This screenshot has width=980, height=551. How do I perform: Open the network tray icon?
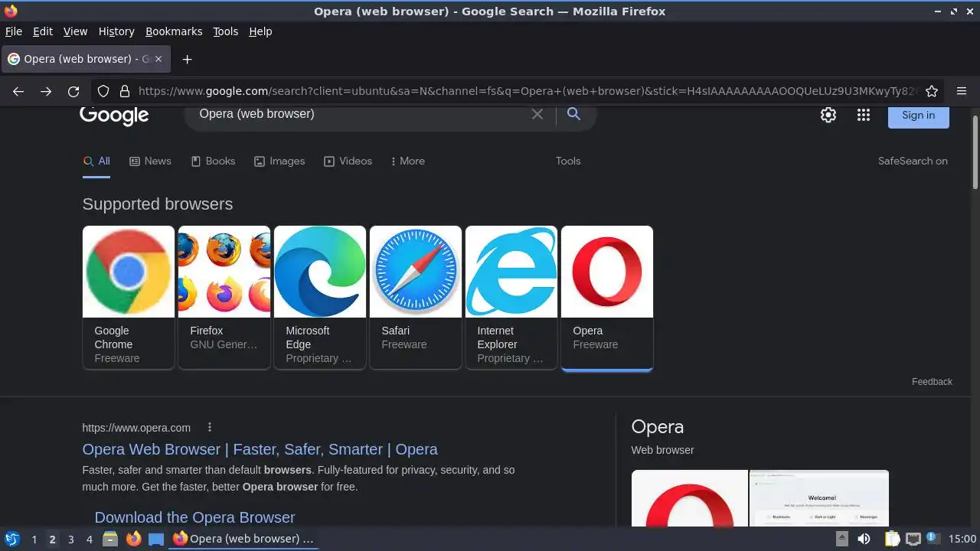pyautogui.click(x=913, y=539)
